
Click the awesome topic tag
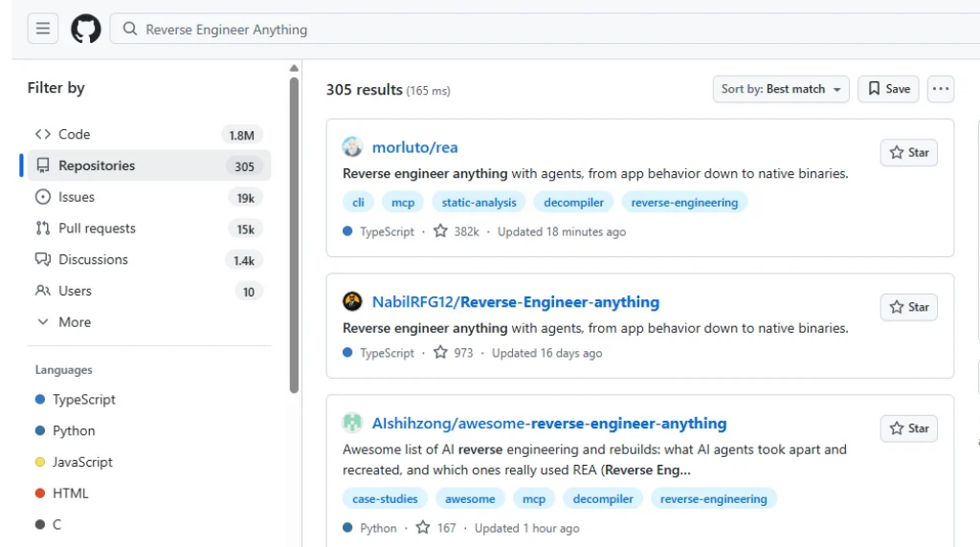[470, 499]
